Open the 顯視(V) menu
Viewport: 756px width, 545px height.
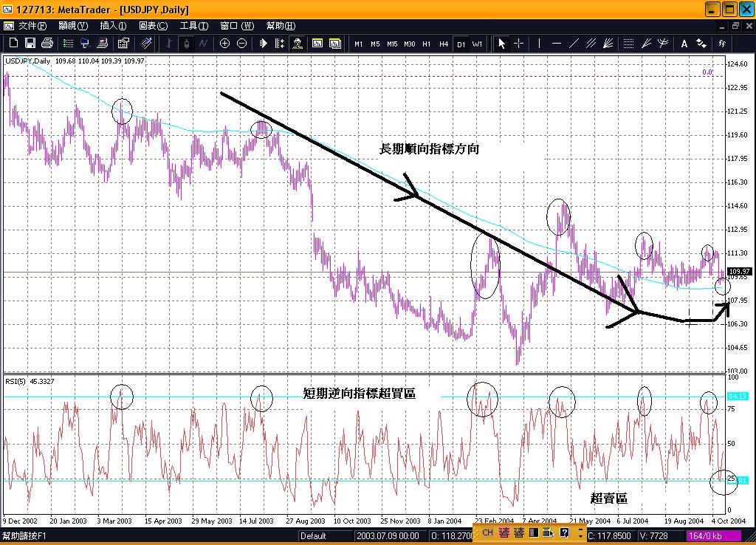(73, 26)
